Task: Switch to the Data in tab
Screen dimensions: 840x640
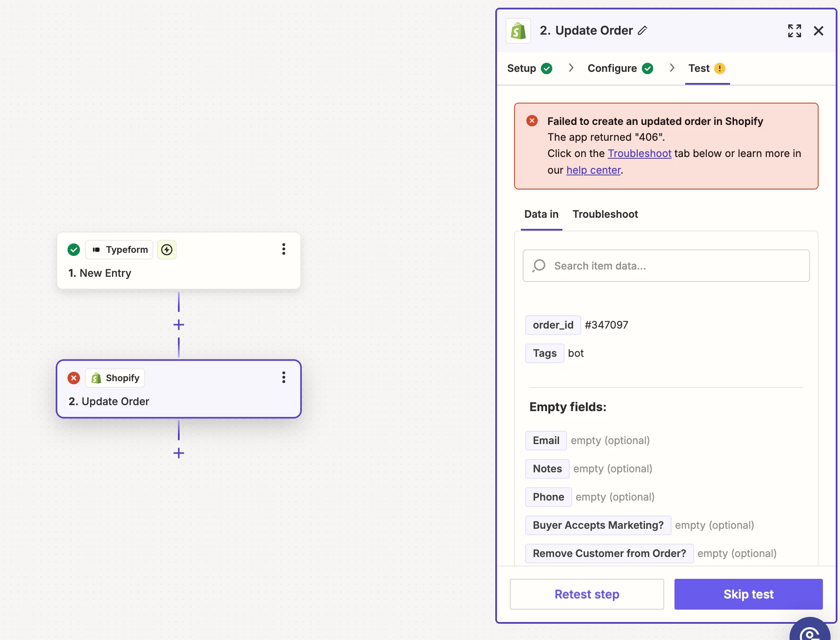Action: (541, 214)
